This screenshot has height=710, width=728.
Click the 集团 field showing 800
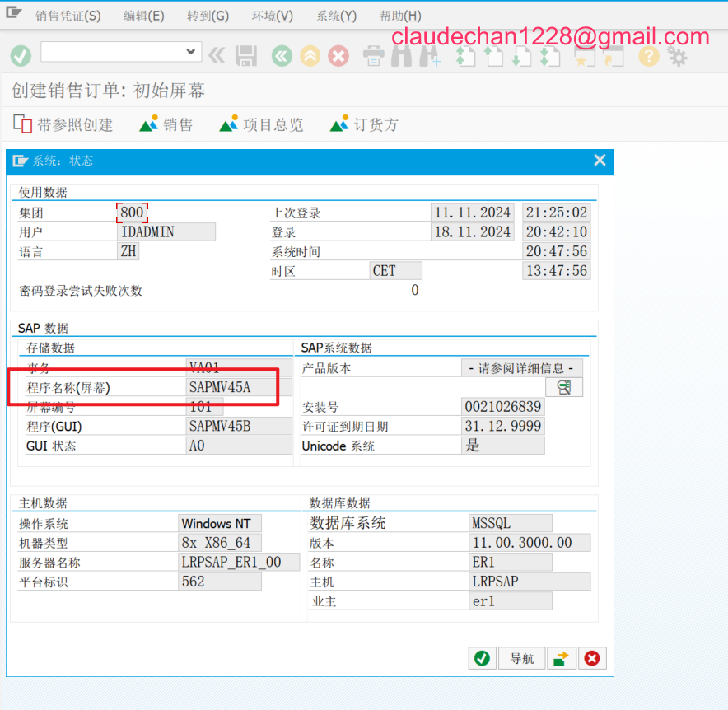(132, 213)
